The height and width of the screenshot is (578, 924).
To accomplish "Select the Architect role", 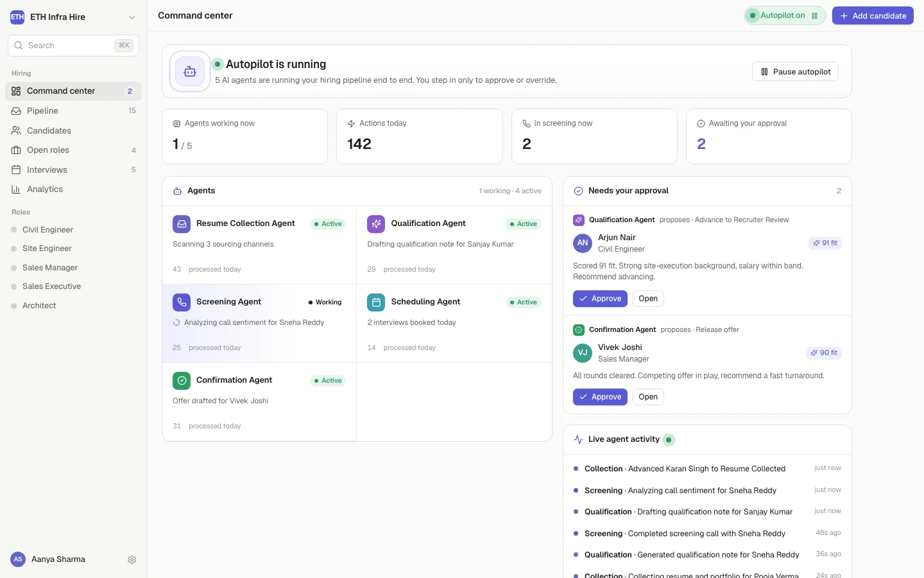I will (x=73, y=306).
